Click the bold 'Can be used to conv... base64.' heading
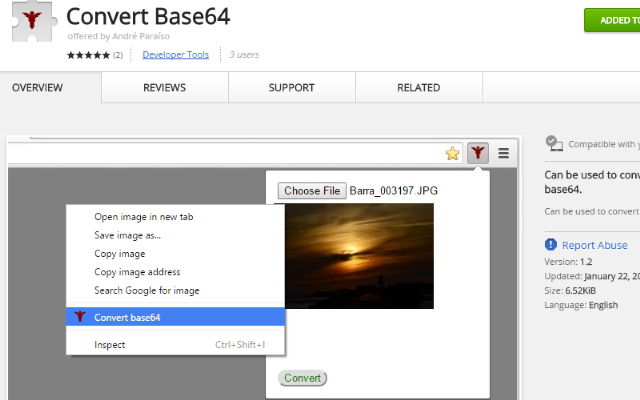The width and height of the screenshot is (640, 400). [592, 182]
